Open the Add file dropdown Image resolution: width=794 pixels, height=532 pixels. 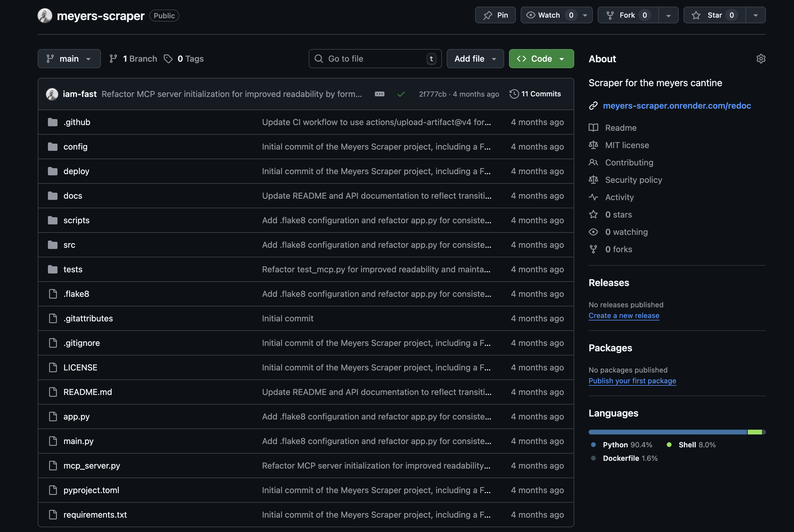point(475,58)
